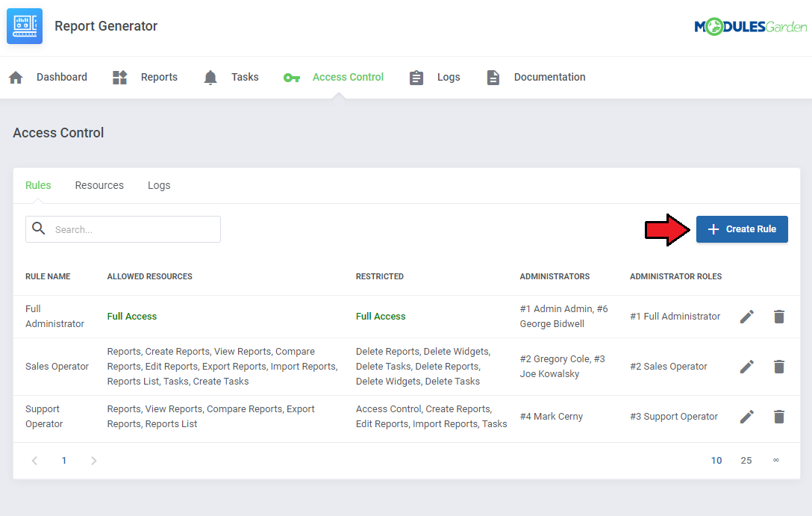The width and height of the screenshot is (812, 516).
Task: Delete the Sales Operator rule trash icon
Action: pyautogui.click(x=779, y=367)
